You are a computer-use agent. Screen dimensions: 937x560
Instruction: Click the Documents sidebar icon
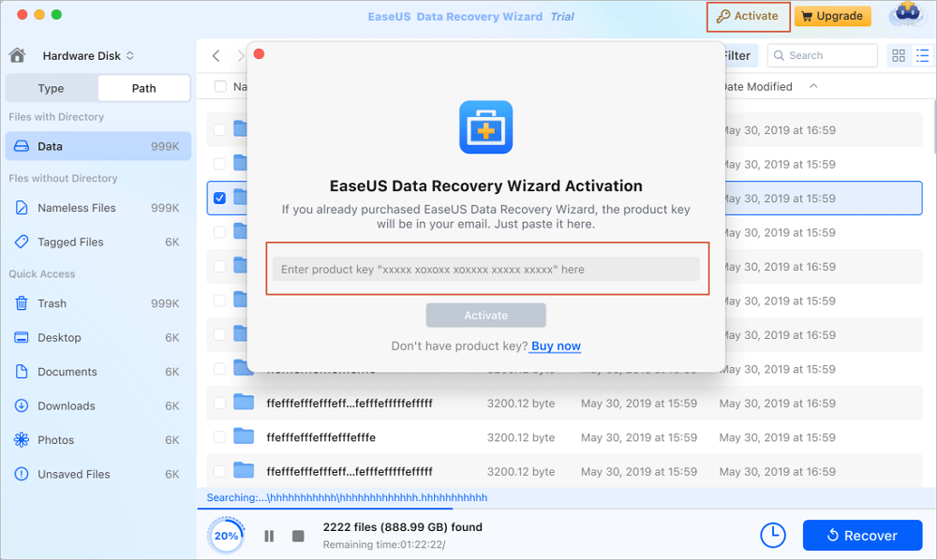[22, 372]
